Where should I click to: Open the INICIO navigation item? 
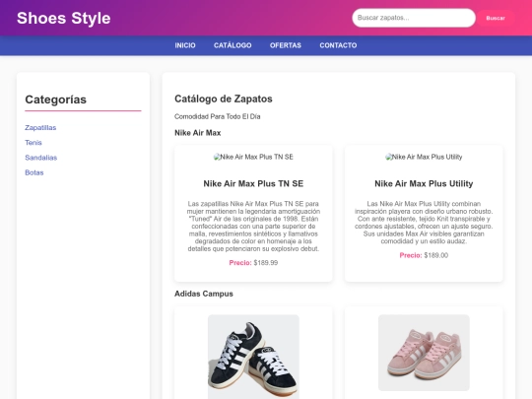[185, 45]
